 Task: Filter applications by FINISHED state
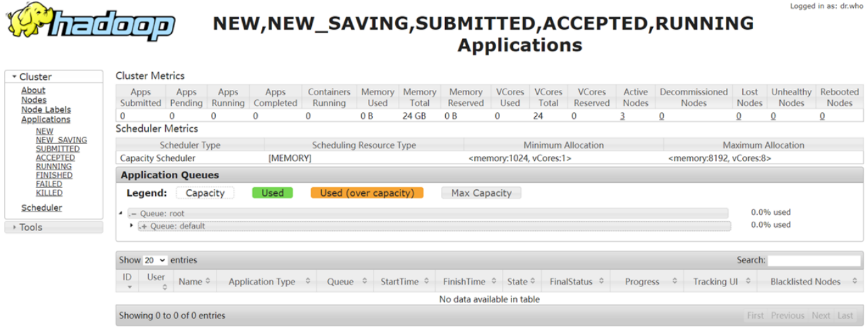(x=54, y=176)
